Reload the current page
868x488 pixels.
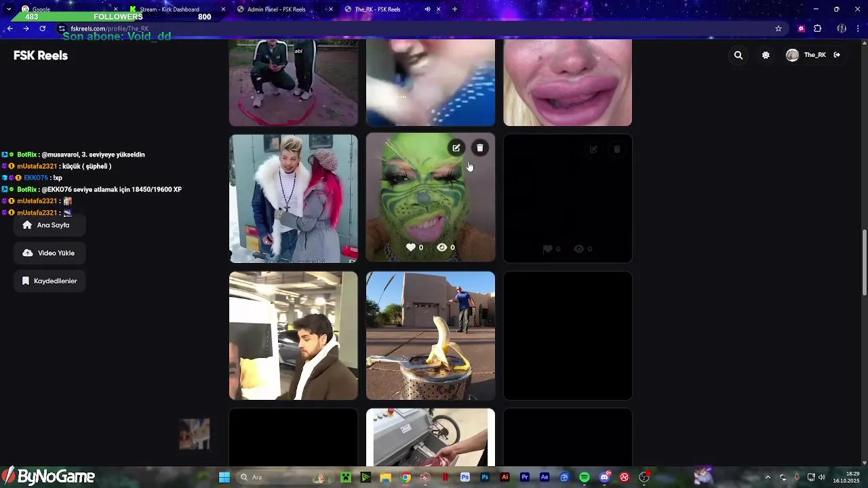click(42, 28)
